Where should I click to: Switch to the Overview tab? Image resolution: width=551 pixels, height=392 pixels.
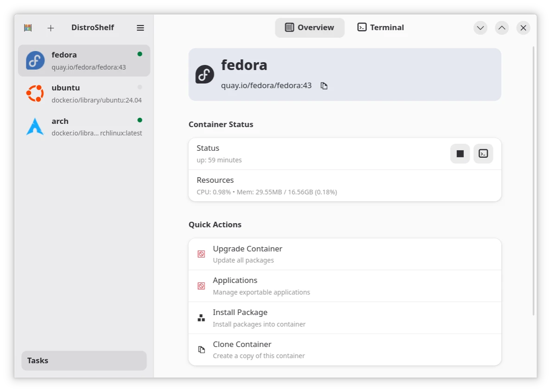coord(309,27)
